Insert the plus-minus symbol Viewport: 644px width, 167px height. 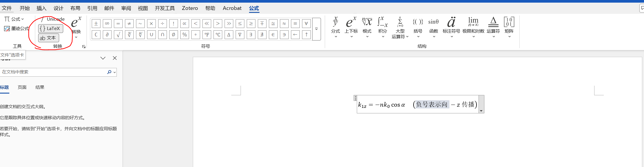pyautogui.click(x=96, y=24)
